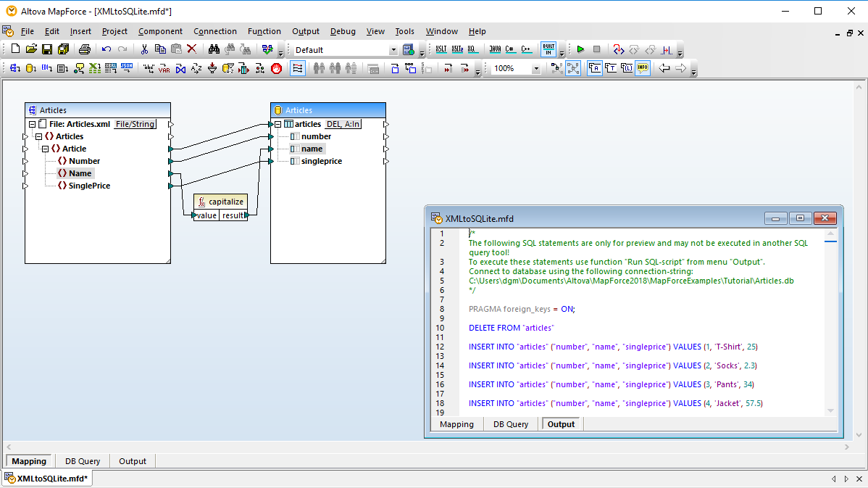This screenshot has height=488, width=868.
Task: Collapse the File: Articles.xml node
Action: tap(32, 124)
